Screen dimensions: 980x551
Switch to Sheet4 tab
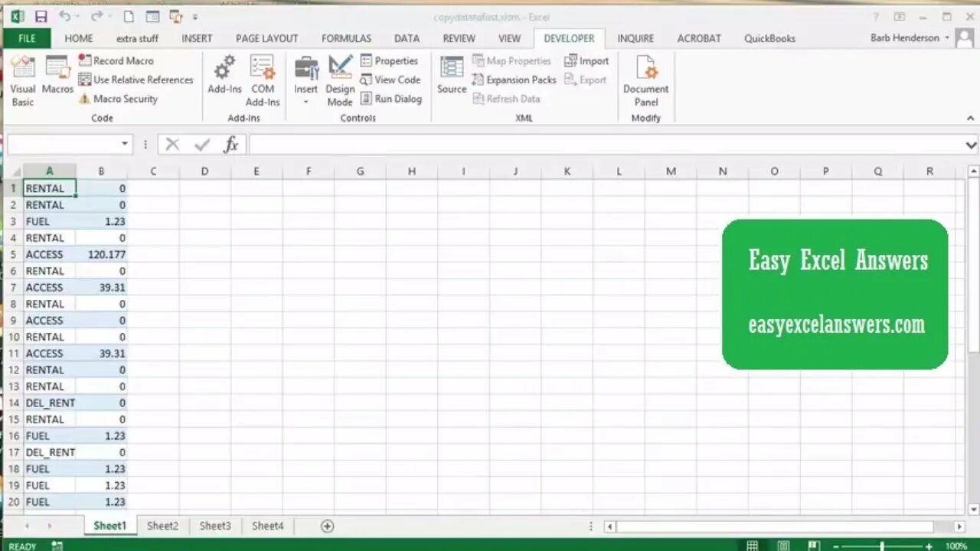tap(268, 526)
